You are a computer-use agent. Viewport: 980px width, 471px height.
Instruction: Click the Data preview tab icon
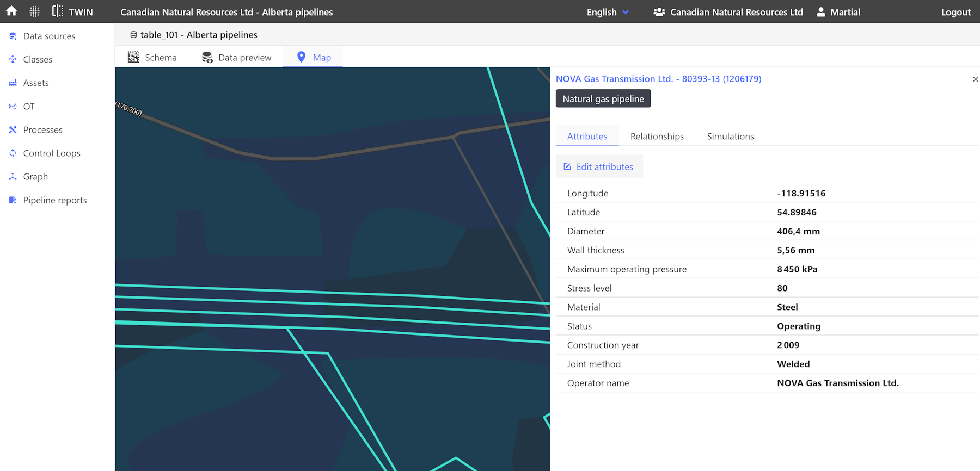click(x=207, y=57)
